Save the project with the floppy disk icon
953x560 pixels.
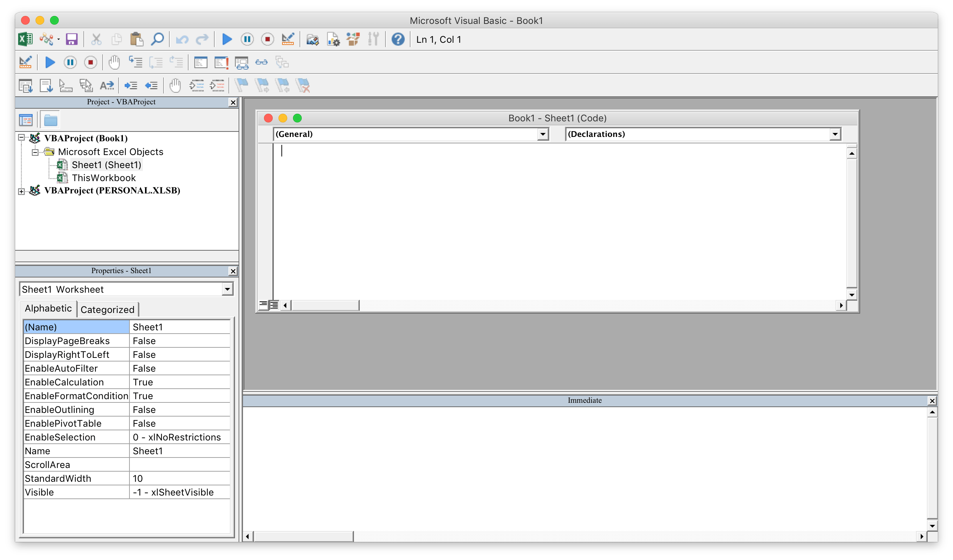point(71,39)
